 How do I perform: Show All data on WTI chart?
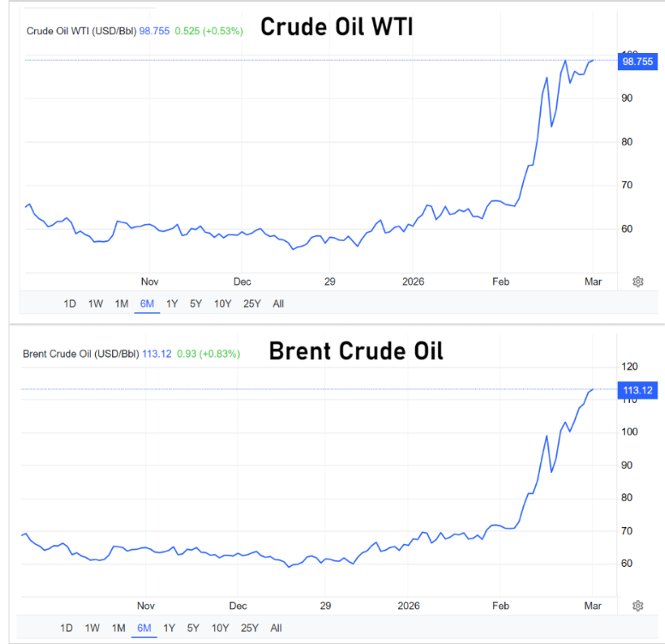coord(278,303)
